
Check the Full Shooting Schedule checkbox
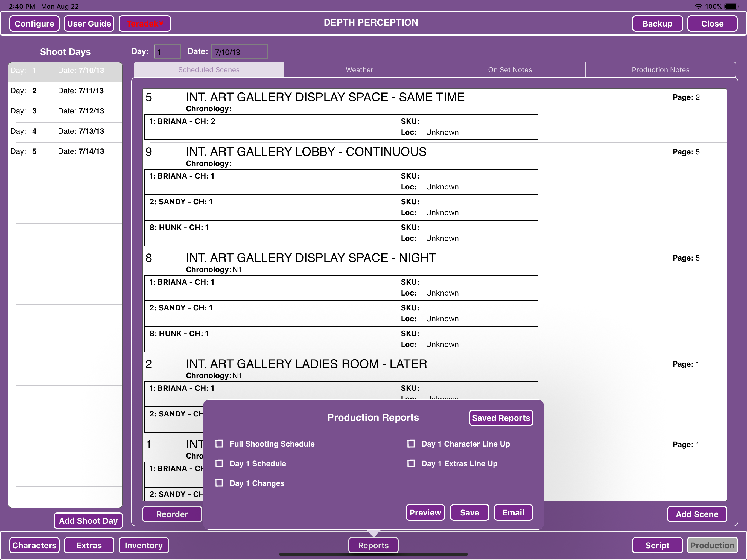point(219,444)
